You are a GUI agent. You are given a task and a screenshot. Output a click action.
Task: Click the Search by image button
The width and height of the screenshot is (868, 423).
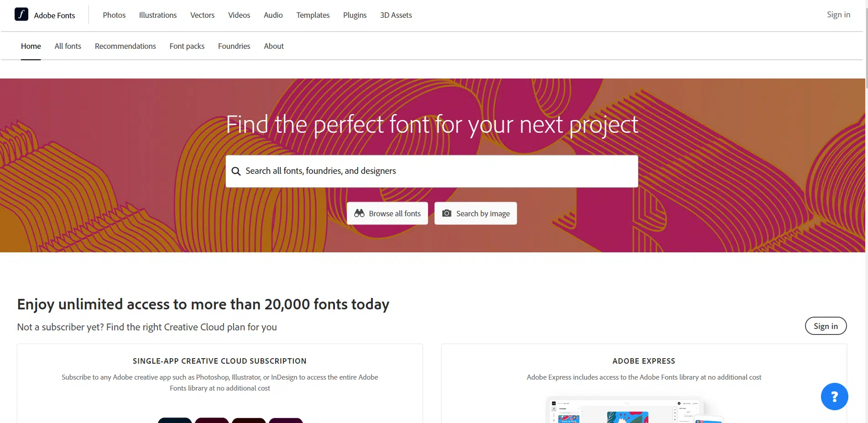(x=475, y=213)
